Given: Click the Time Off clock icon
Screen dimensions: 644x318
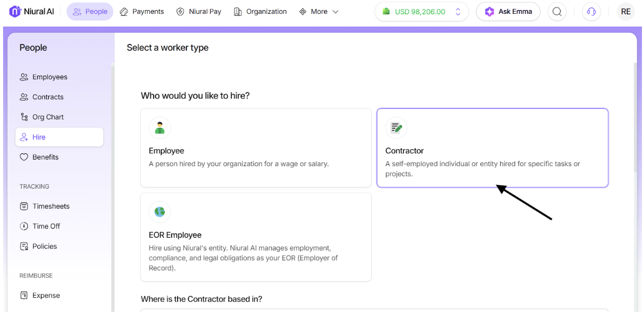Looking at the screenshot, I should click(x=24, y=226).
